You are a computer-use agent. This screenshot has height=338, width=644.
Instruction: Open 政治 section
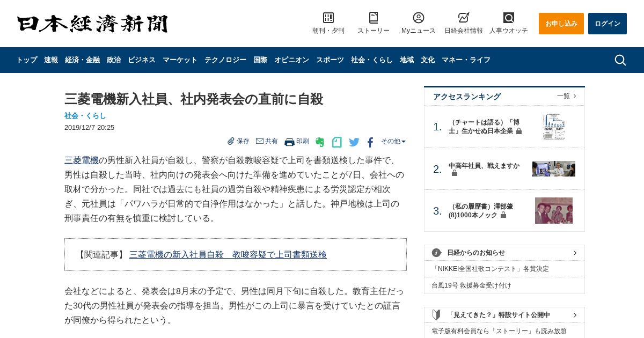tap(114, 60)
